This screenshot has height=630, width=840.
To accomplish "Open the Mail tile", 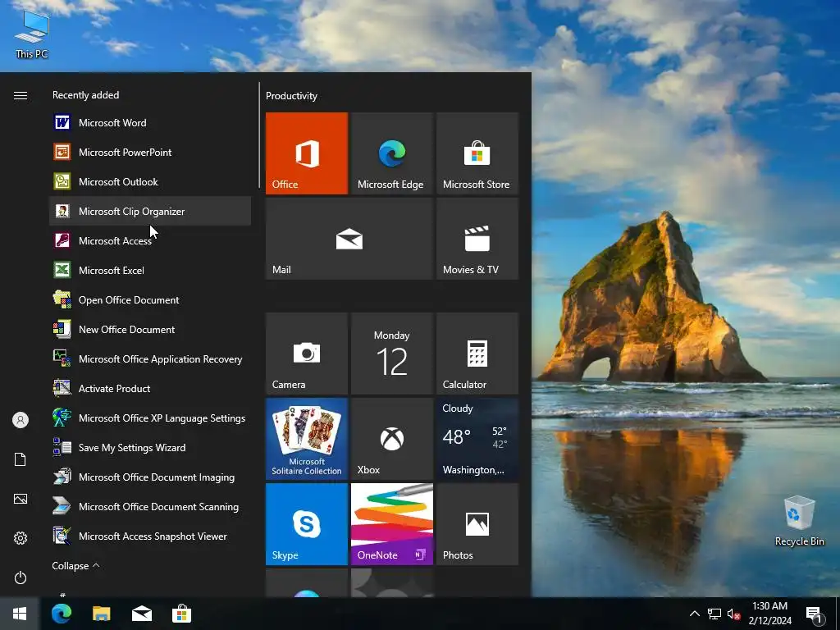I will pos(349,239).
